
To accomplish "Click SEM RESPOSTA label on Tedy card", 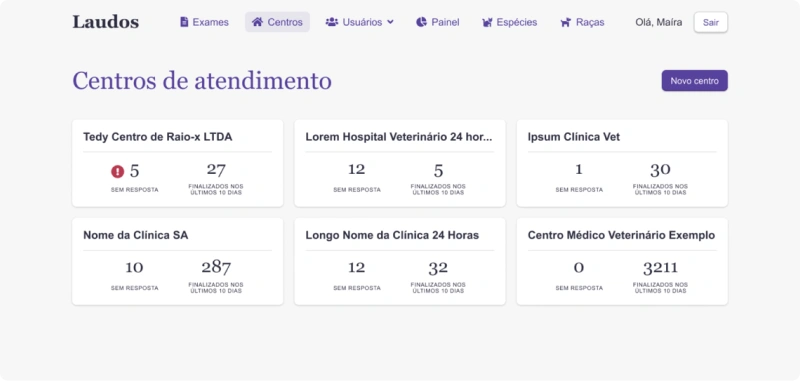I will (x=135, y=190).
